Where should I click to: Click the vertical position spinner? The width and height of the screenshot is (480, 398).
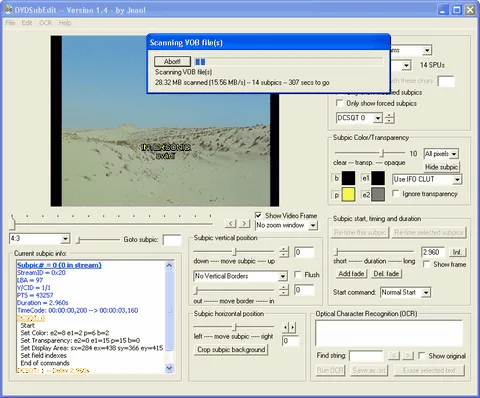click(x=284, y=252)
